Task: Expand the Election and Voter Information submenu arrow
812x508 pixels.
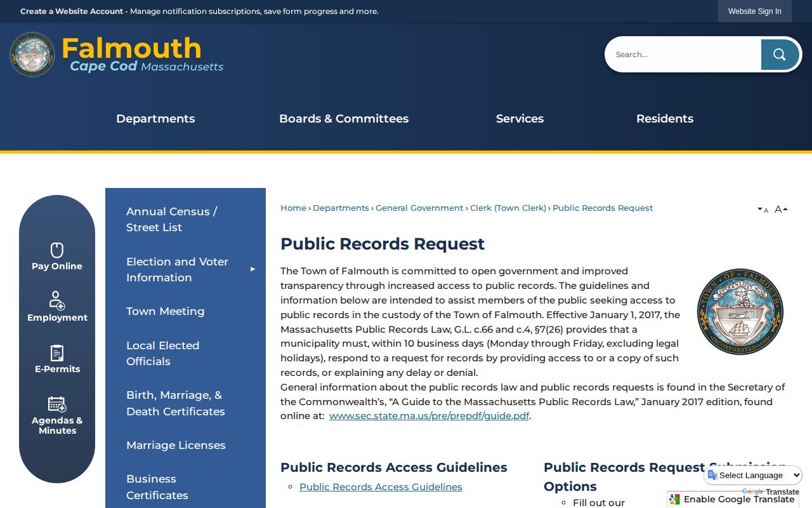Action: [252, 269]
